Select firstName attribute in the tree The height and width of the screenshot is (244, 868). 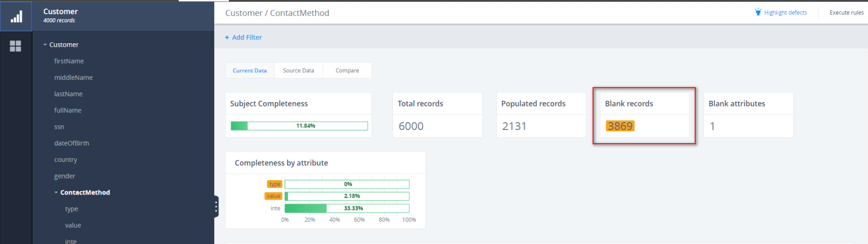pos(69,61)
